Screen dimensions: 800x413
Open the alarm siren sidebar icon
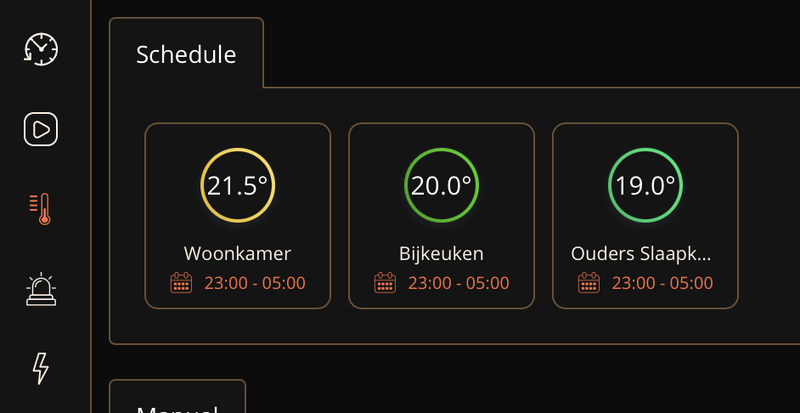click(41, 289)
